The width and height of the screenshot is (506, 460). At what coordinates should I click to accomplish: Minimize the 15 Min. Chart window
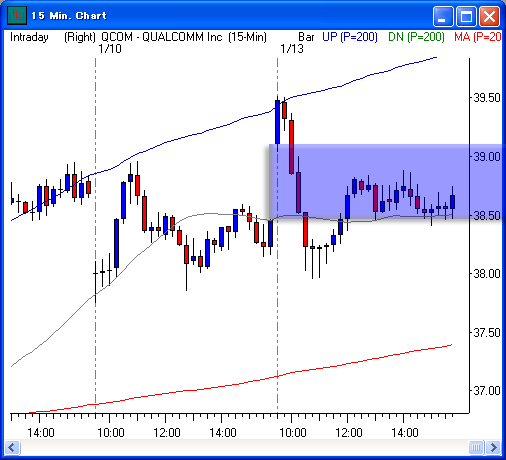(443, 16)
